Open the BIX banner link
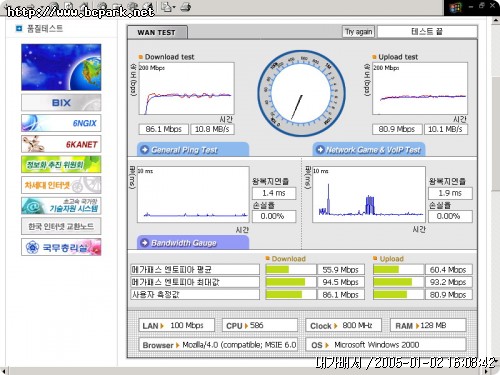 pos(61,103)
